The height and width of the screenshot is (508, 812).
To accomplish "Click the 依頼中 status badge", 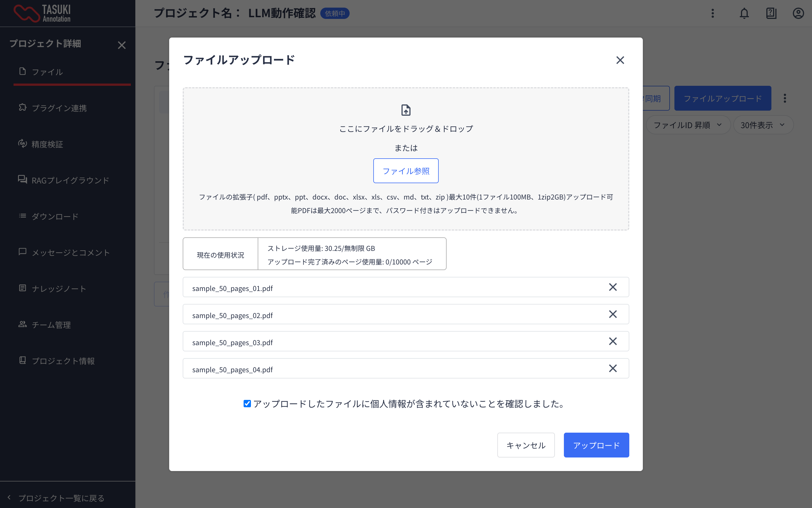I will (x=335, y=14).
